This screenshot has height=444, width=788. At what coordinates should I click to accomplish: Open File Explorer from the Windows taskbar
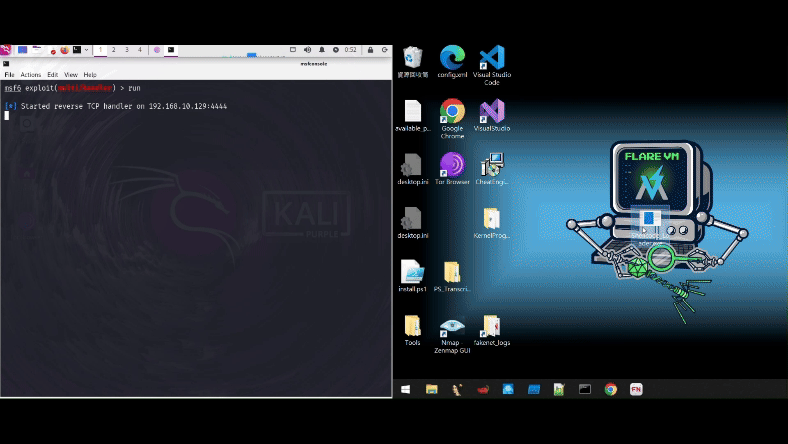[432, 389]
